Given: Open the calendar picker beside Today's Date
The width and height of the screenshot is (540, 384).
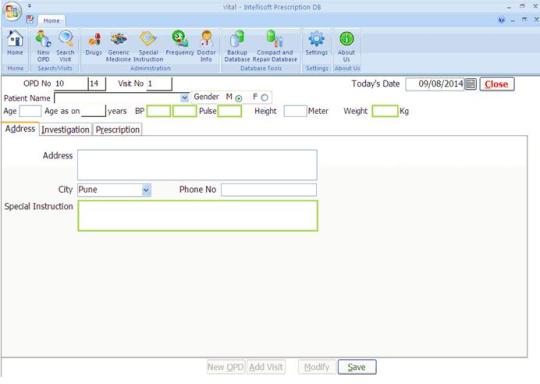Looking at the screenshot, I should pyautogui.click(x=470, y=84).
